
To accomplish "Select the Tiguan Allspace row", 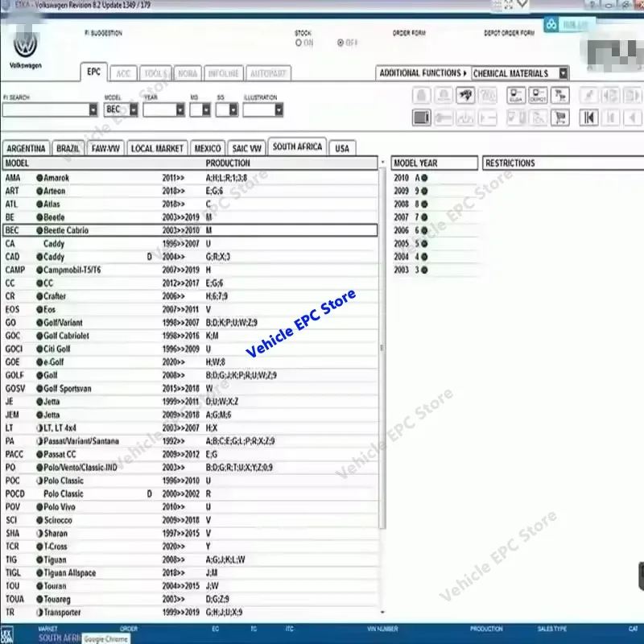I will pos(190,572).
